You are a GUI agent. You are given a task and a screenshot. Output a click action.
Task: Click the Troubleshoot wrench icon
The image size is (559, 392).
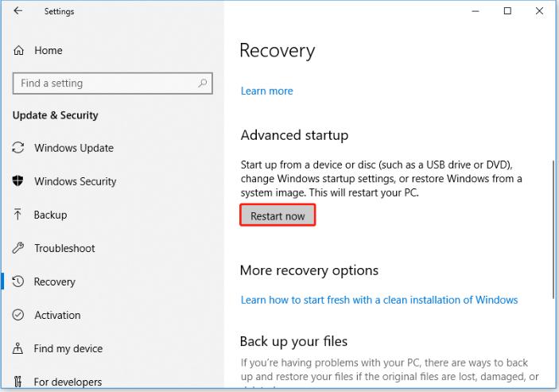(x=17, y=247)
